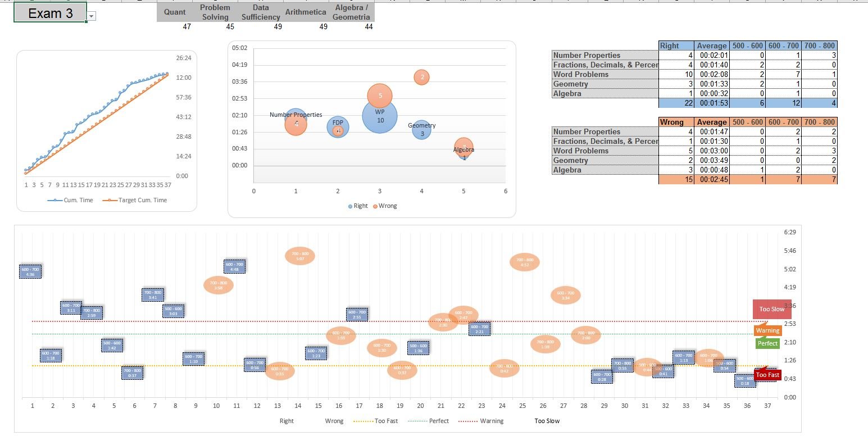Screen dimensions: 868x436
Task: Click the Problem Solving score 45
Action: 230,26
